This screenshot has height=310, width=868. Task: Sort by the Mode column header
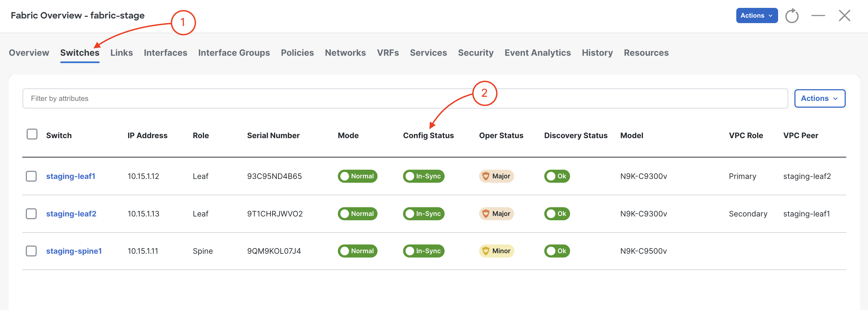(x=348, y=135)
